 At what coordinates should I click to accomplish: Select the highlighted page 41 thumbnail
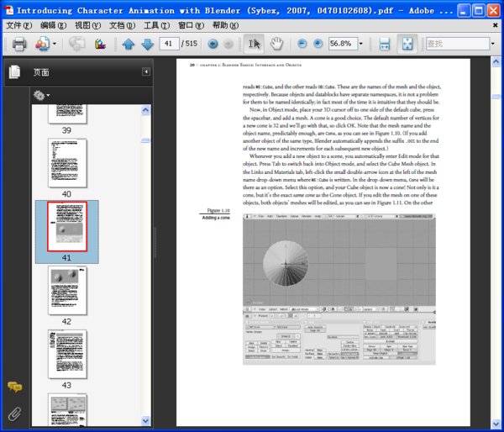tap(67, 226)
